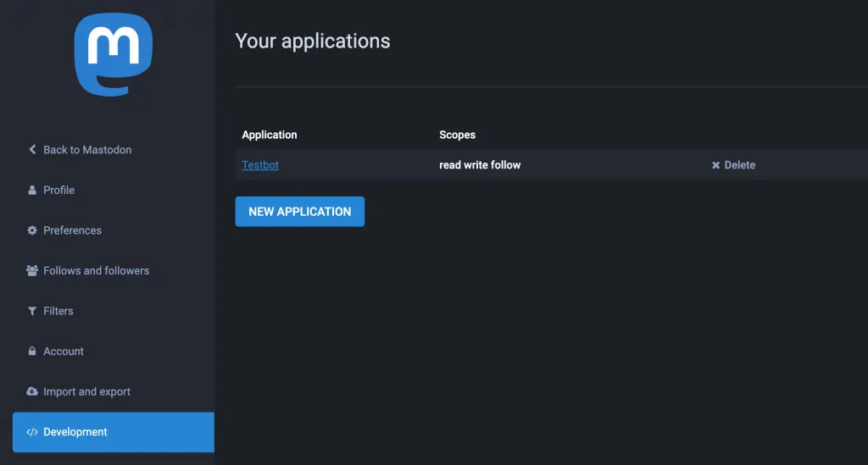Click the gear icon next to Preferences
The width and height of the screenshot is (868, 465).
32,230
